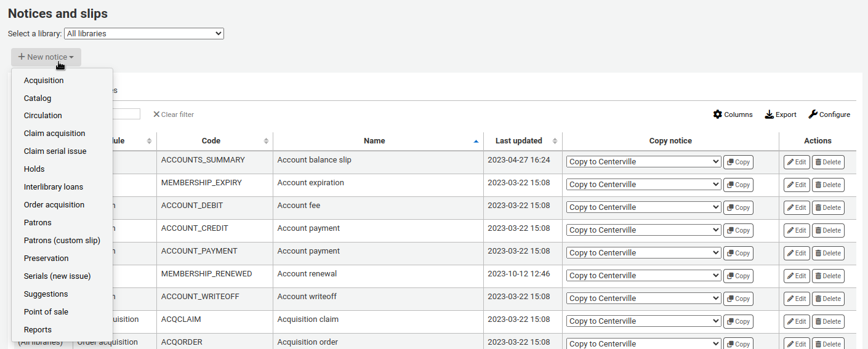Open the Select a library dropdown
The image size is (868, 349).
click(143, 34)
